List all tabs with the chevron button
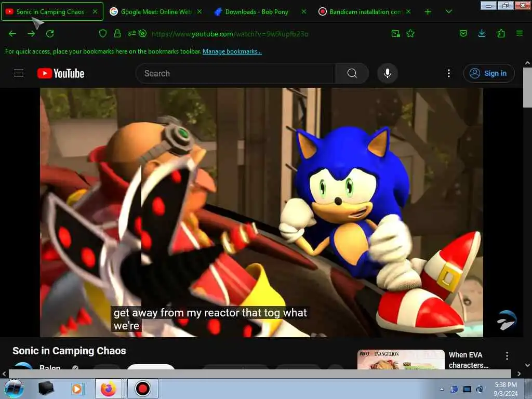Image resolution: width=532 pixels, height=399 pixels. pyautogui.click(x=448, y=11)
